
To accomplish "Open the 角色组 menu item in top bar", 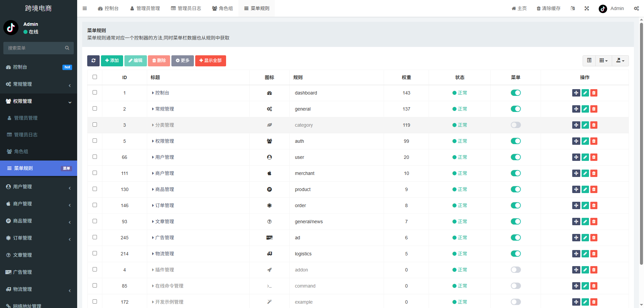I will click(x=222, y=8).
